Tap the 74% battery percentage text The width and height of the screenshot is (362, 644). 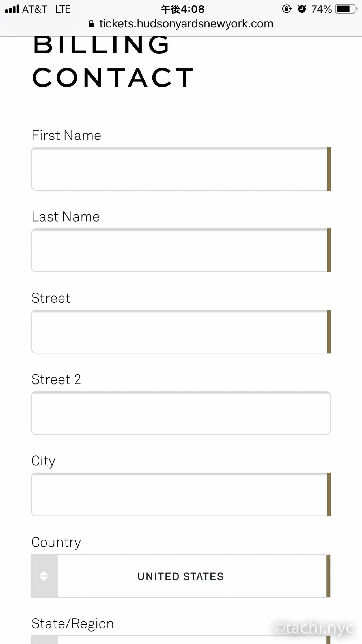321,9
